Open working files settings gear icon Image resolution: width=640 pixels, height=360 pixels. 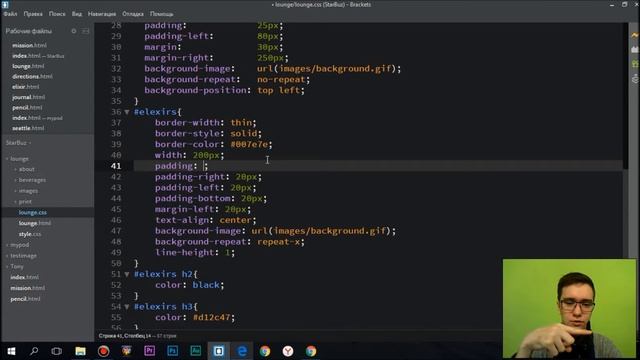[x=74, y=31]
